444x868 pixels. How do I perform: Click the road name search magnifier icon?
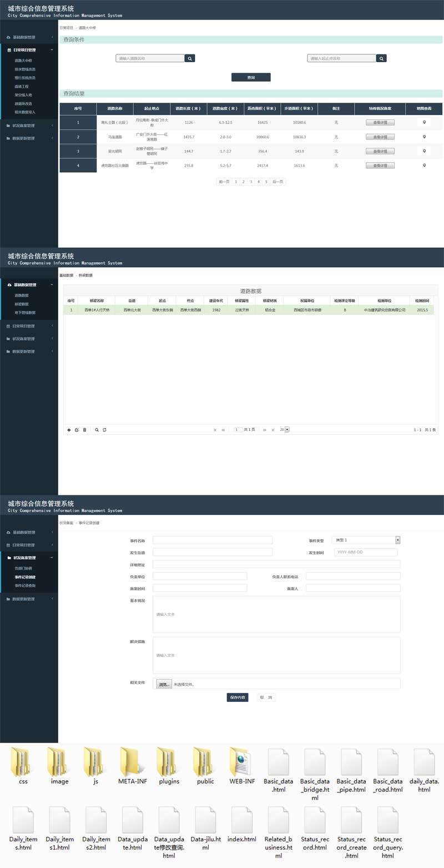[190, 58]
